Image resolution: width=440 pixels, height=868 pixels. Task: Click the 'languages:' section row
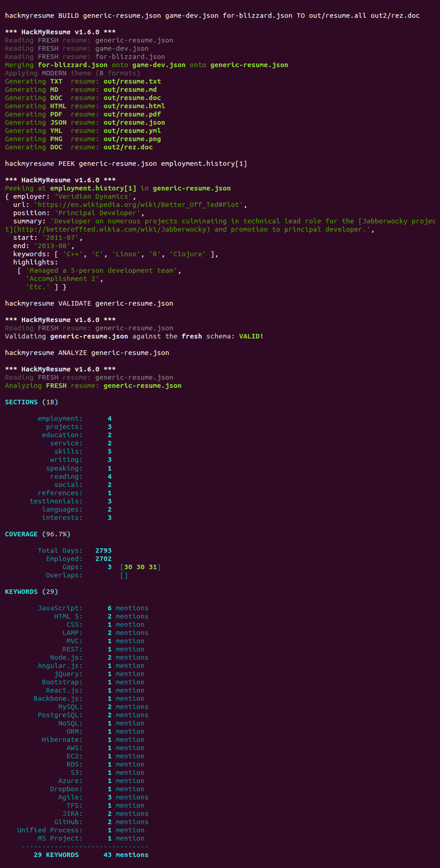tap(77, 509)
